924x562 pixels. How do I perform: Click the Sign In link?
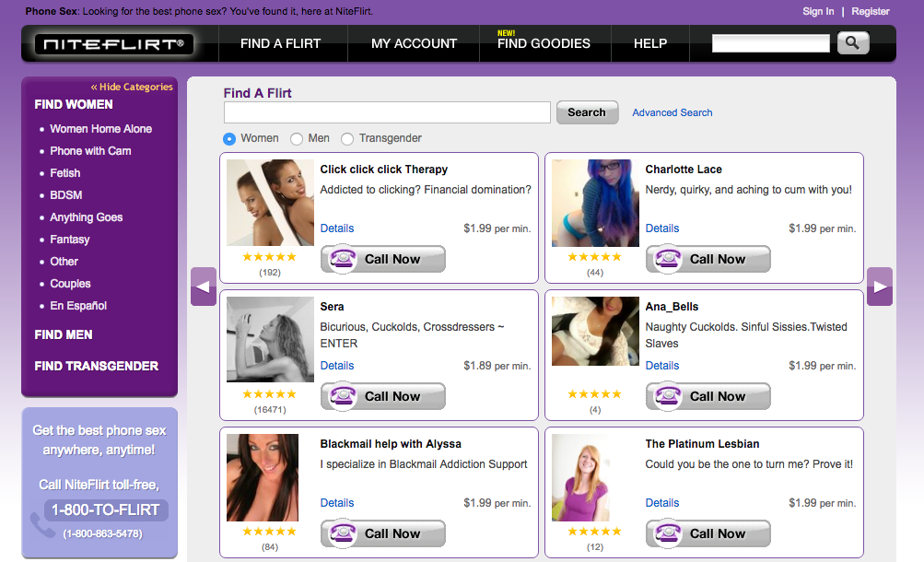pos(818,11)
